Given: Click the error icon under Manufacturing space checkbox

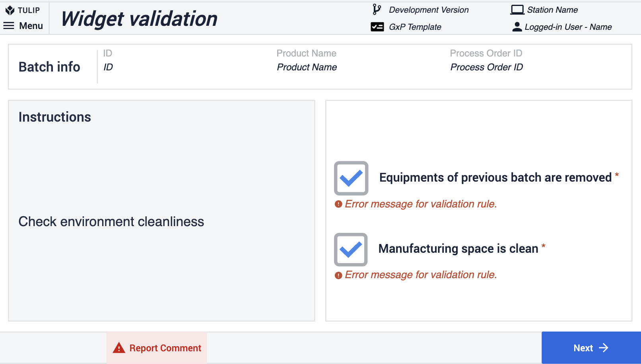Looking at the screenshot, I should pyautogui.click(x=338, y=275).
